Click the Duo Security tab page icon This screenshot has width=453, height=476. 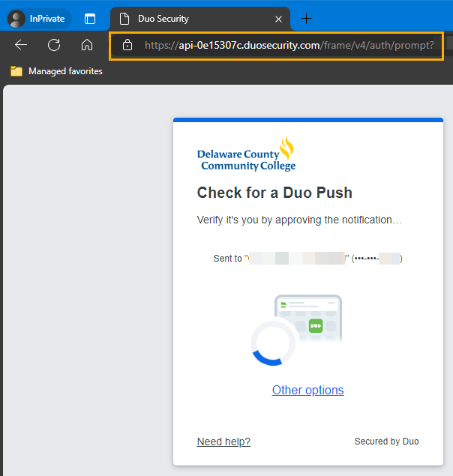pyautogui.click(x=124, y=19)
